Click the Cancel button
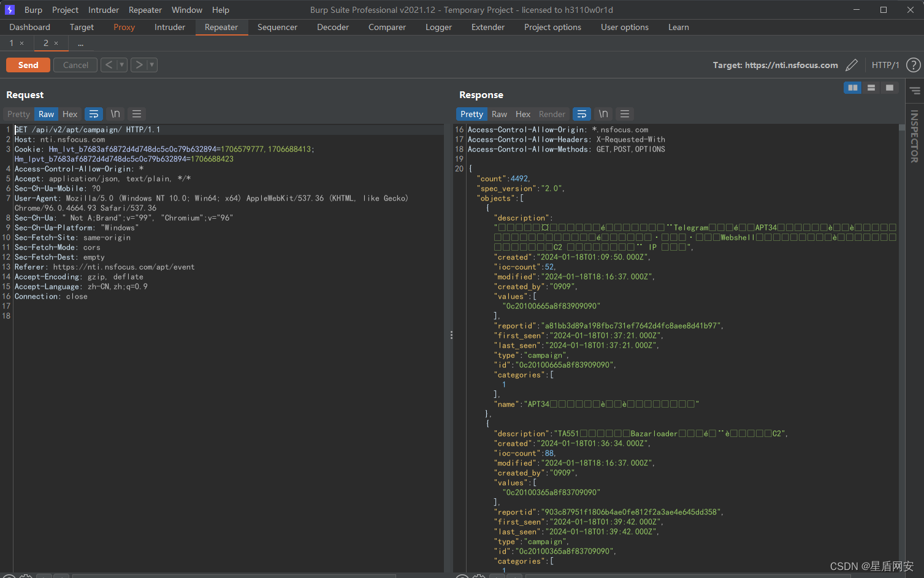Viewport: 924px width, 578px height. click(76, 65)
